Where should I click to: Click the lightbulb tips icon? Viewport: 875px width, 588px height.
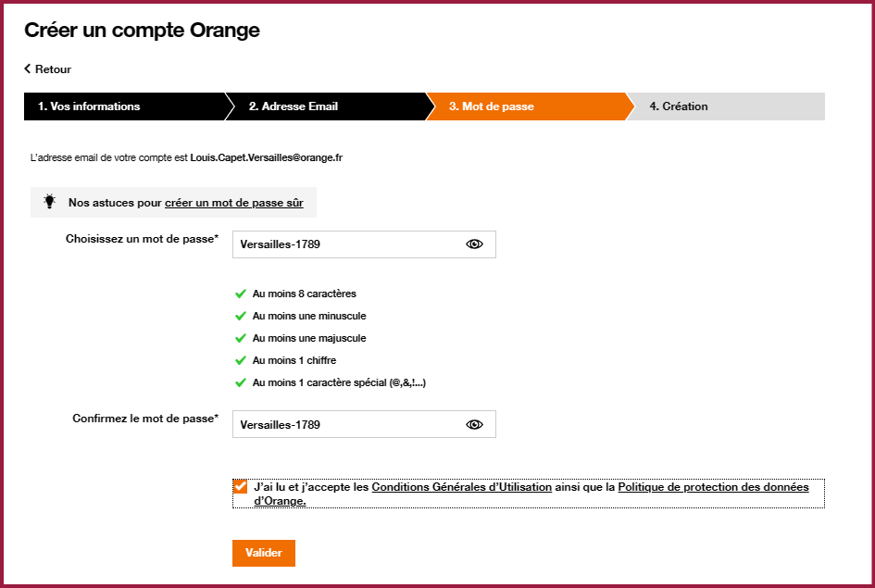[50, 201]
